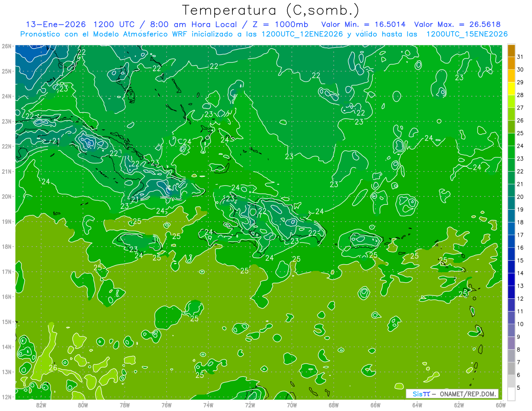This screenshot has height=411, width=532.
Task: Click the latitude axis label '22N'
Action: 7,146
